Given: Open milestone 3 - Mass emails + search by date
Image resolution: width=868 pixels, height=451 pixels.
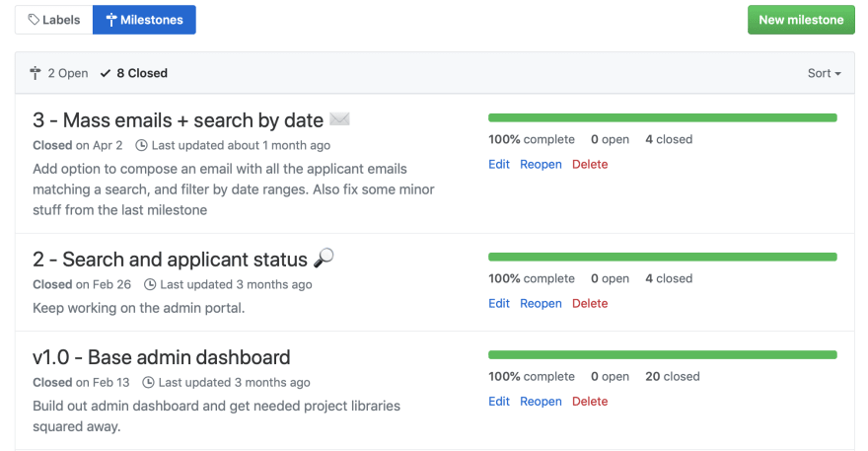Looking at the screenshot, I should tap(178, 120).
